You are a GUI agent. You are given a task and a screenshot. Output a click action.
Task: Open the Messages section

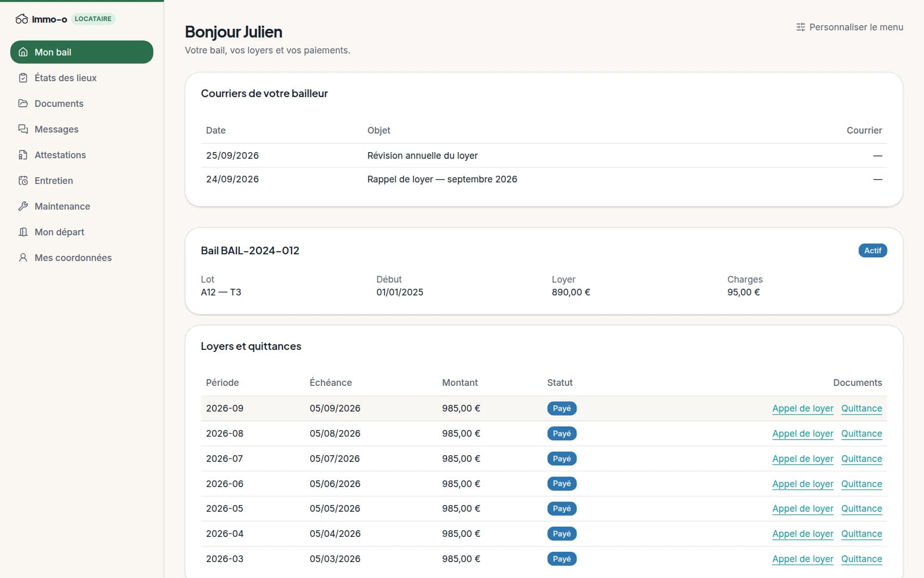click(x=82, y=129)
